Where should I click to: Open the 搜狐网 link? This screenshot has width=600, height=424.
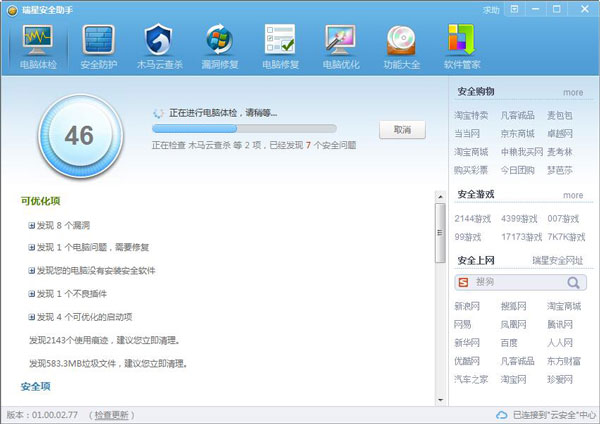514,307
